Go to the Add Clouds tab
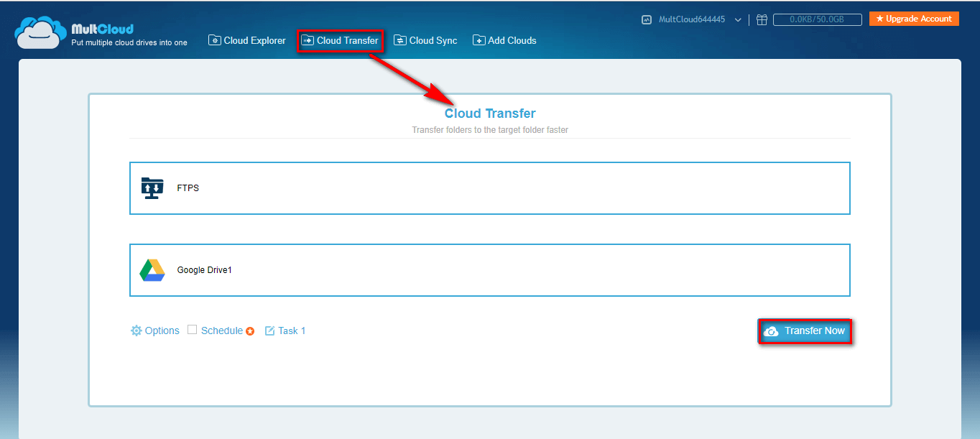Viewport: 980px width, 439px height. coord(504,40)
